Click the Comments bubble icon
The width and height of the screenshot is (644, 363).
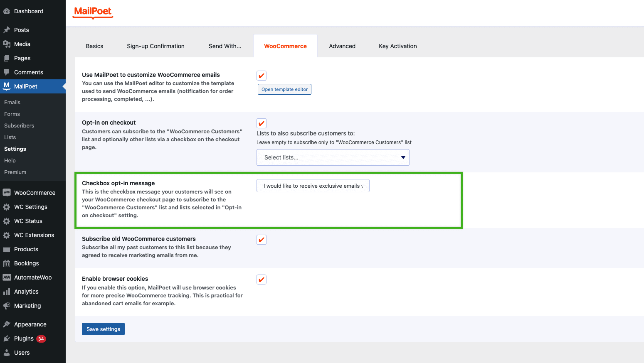[x=7, y=72]
